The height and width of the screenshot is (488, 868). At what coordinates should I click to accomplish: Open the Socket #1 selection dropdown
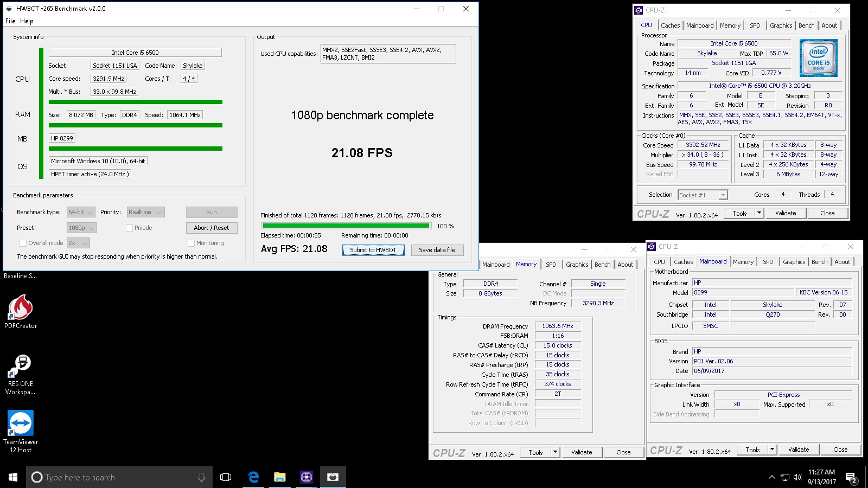pyautogui.click(x=703, y=195)
